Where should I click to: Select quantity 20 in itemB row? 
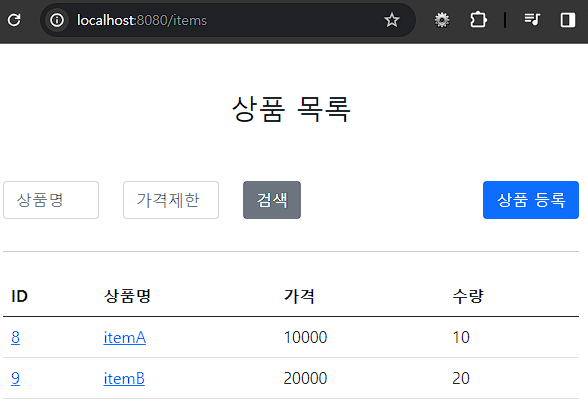pos(461,378)
